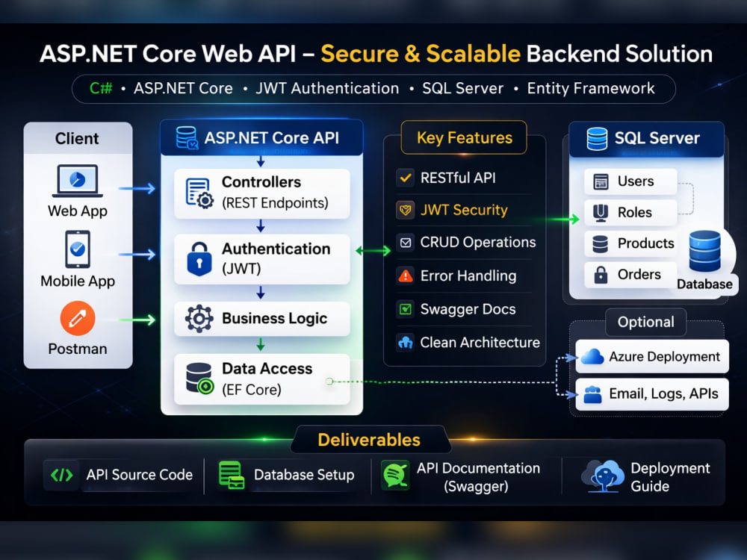Click the Azure Deployment cloud icon
This screenshot has height=560, width=747.
592,356
